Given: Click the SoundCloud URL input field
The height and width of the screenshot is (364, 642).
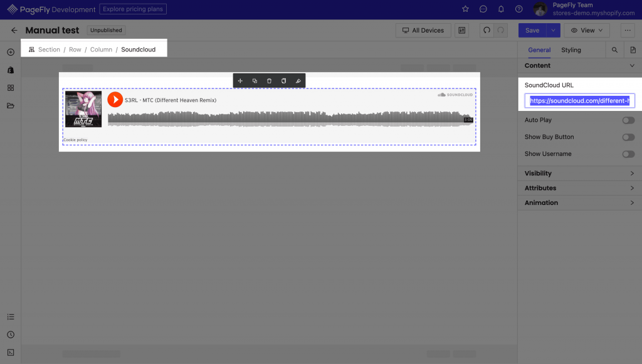Looking at the screenshot, I should click(x=579, y=101).
